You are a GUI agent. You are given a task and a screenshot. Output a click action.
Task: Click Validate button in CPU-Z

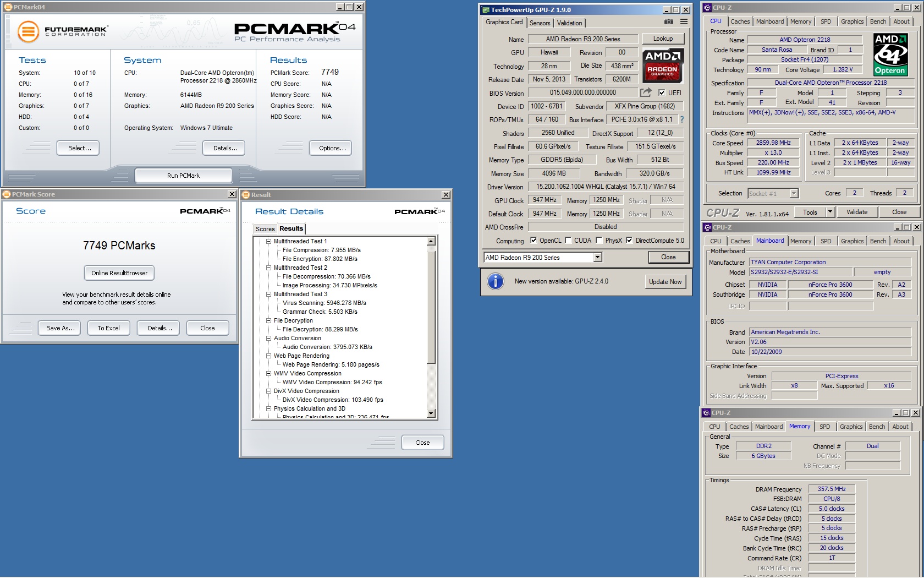pyautogui.click(x=856, y=212)
